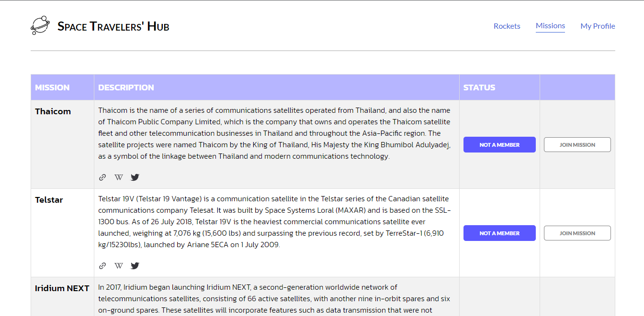Image resolution: width=644 pixels, height=316 pixels.
Task: Open Thaicom Wikipedia icon
Action: click(119, 177)
